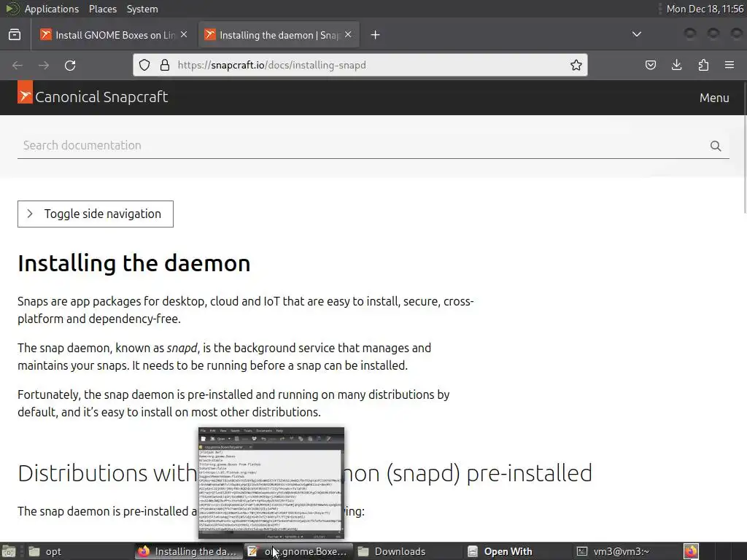
Task: Click the browser Forward arrow
Action: point(44,65)
